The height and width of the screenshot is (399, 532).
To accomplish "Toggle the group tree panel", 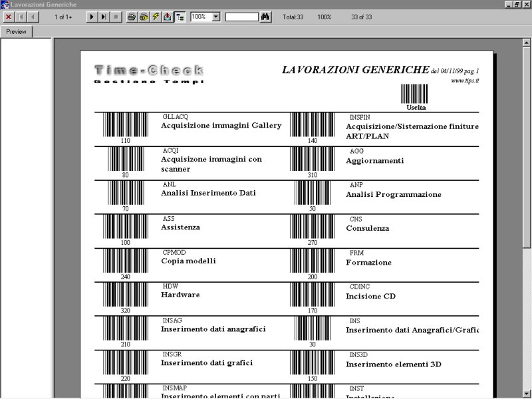I will (x=180, y=17).
